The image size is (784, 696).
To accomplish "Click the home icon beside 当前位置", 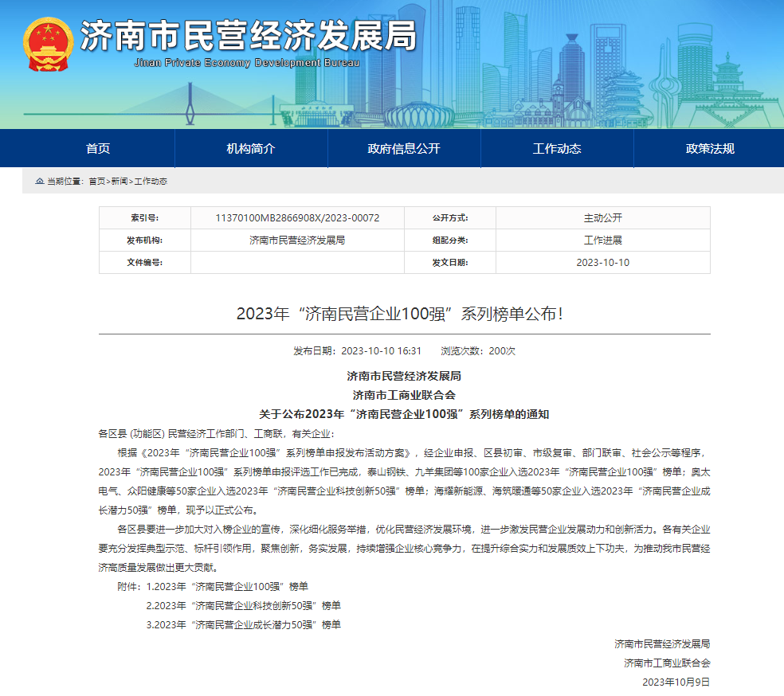I will 40,182.
